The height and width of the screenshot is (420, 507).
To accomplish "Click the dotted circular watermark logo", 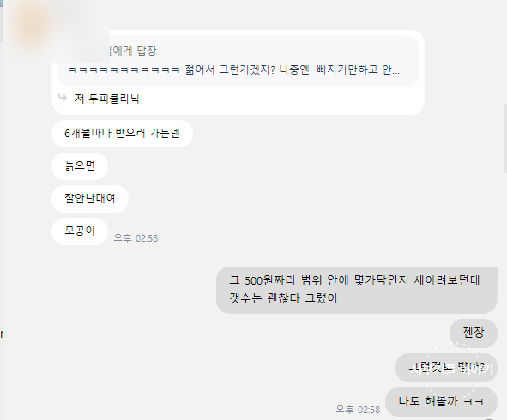I will tap(453, 369).
